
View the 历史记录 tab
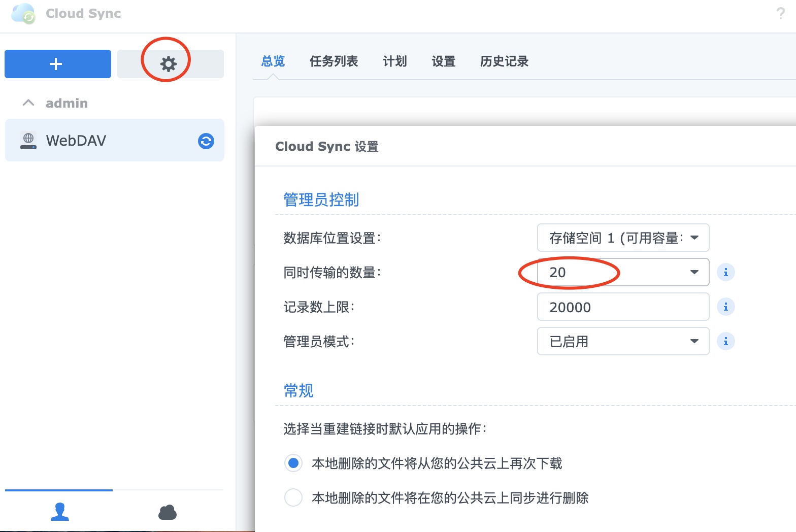click(x=504, y=61)
